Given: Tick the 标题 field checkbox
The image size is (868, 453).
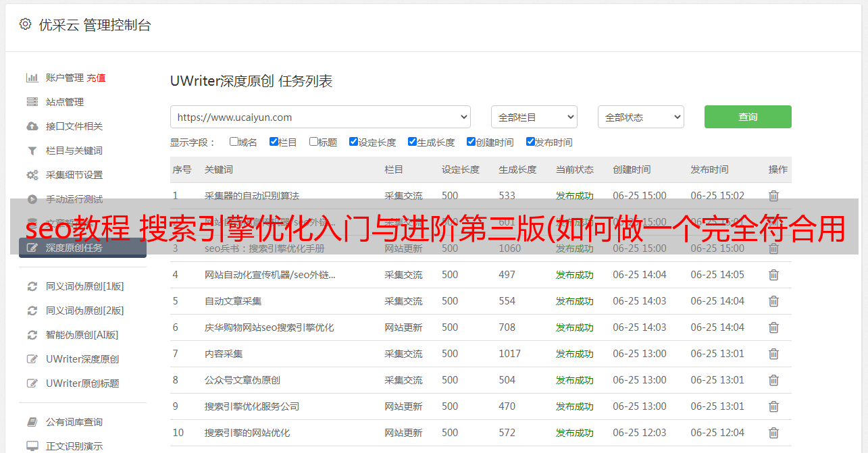Looking at the screenshot, I should 313,142.
